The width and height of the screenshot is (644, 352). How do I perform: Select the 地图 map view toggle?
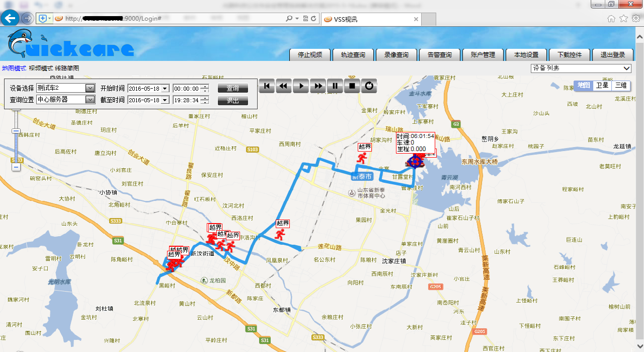click(x=583, y=86)
